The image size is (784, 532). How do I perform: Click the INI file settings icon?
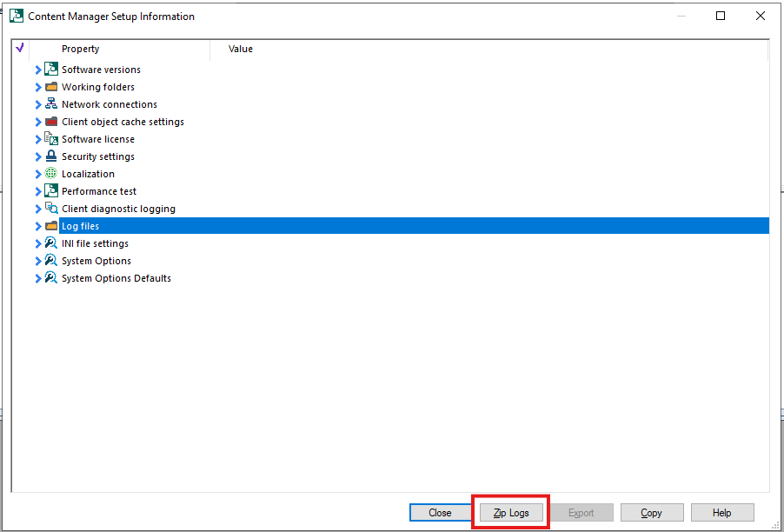tap(51, 243)
